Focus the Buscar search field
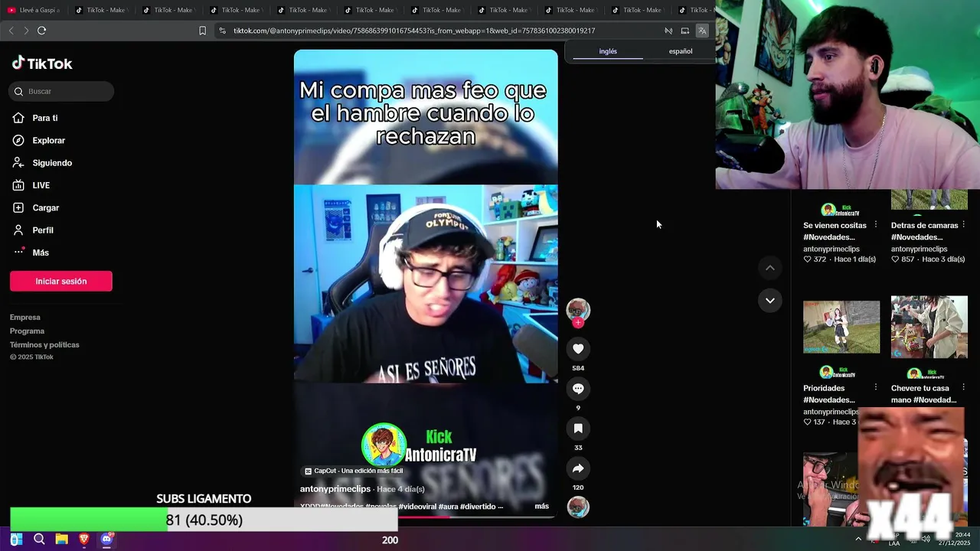 coord(61,91)
